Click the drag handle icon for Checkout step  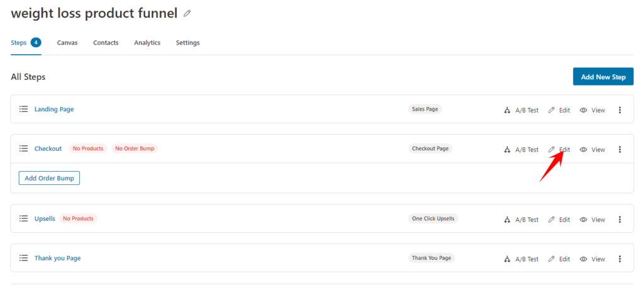[x=23, y=148]
